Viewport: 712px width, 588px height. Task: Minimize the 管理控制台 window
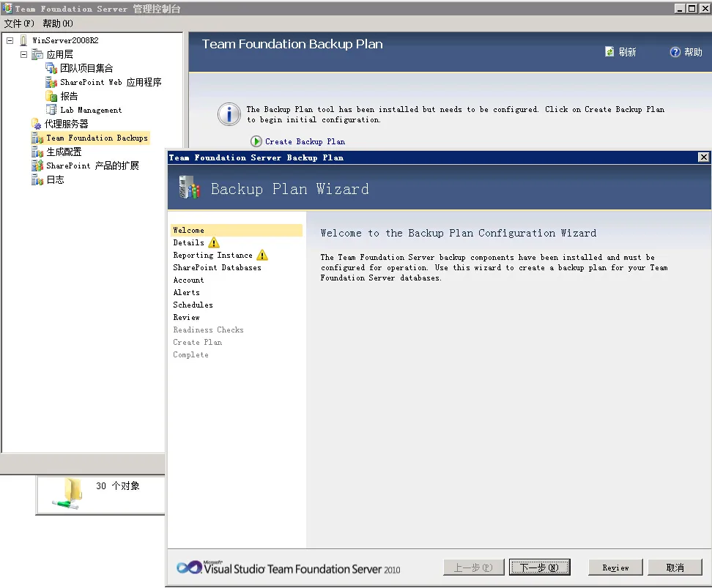(x=680, y=9)
